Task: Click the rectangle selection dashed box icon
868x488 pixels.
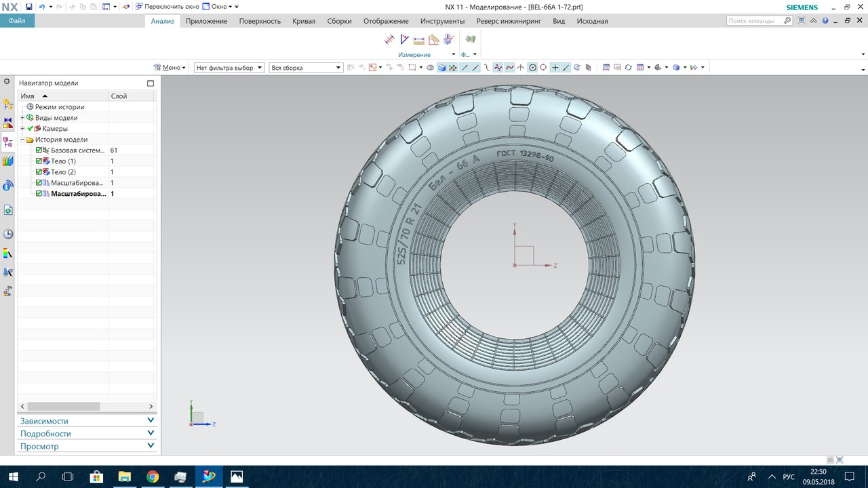Action: [x=412, y=68]
